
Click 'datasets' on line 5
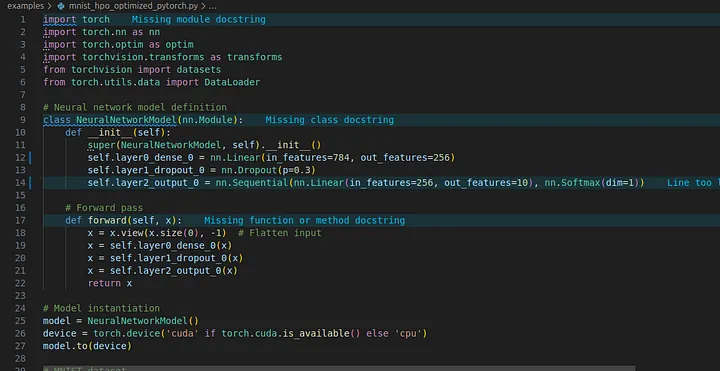[x=198, y=70]
